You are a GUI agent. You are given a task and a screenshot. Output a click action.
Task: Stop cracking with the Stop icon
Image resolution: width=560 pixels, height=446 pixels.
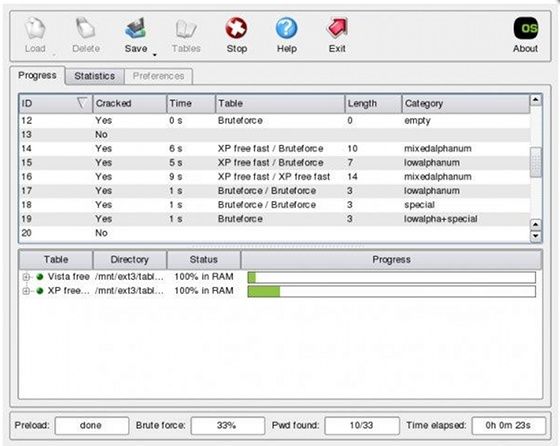[x=236, y=28]
